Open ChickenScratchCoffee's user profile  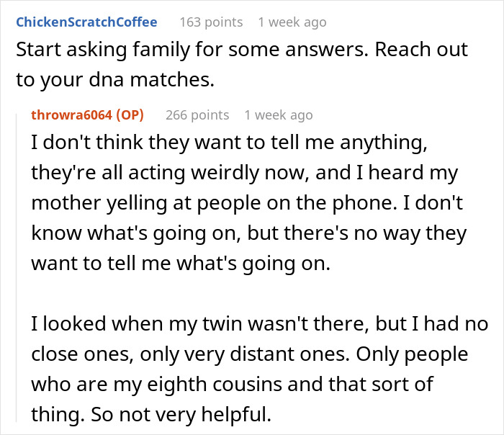coord(86,22)
